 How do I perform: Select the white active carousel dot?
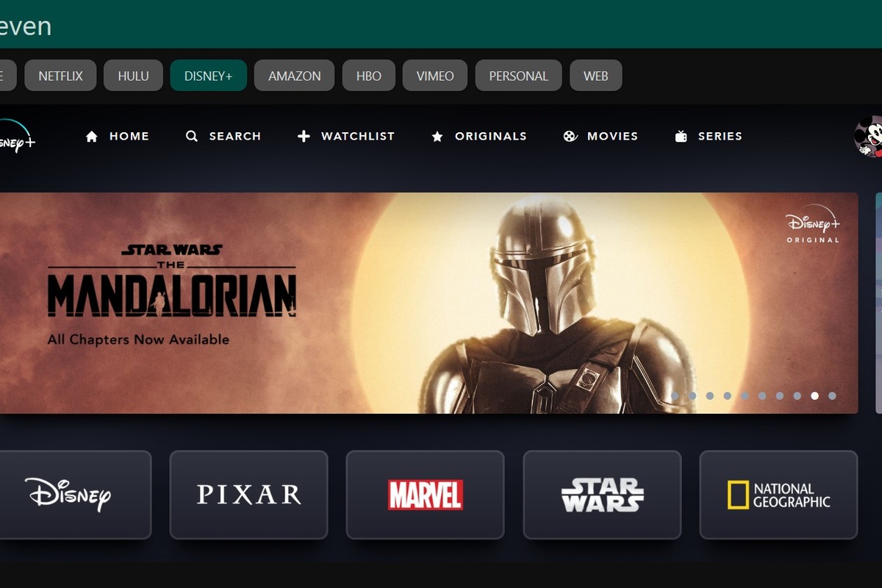click(814, 395)
